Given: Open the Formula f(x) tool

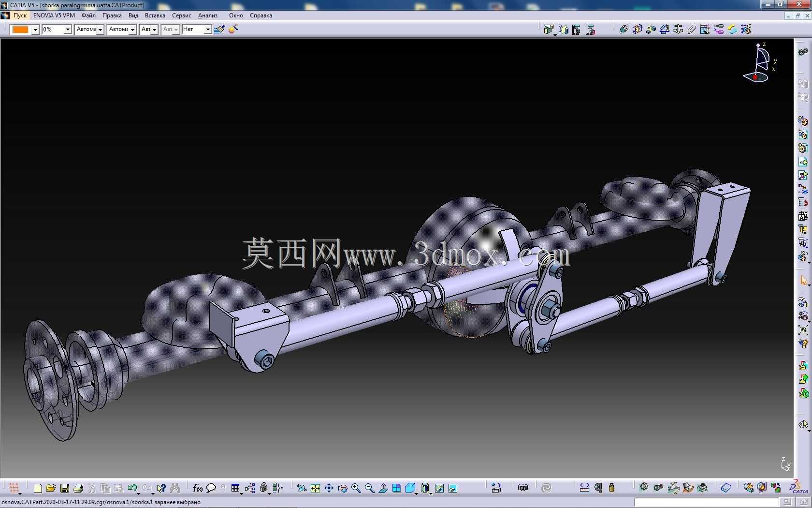Looking at the screenshot, I should pyautogui.click(x=197, y=488).
